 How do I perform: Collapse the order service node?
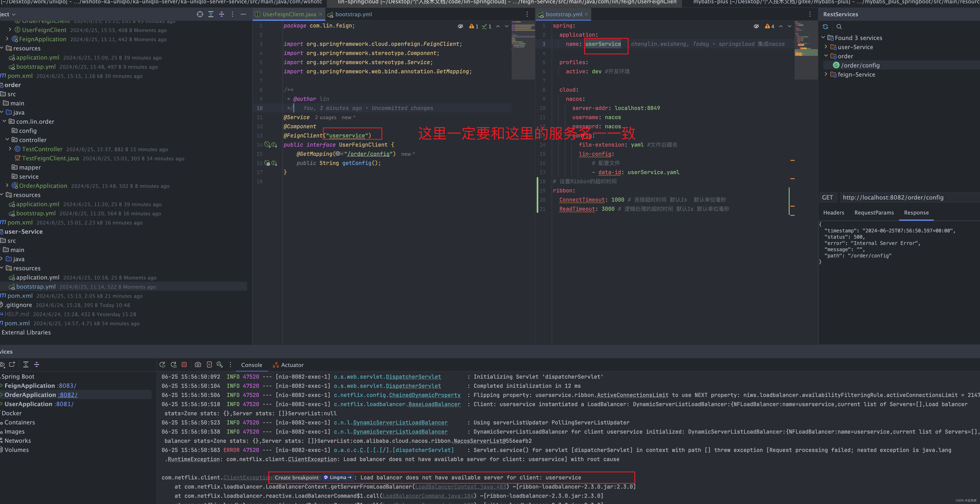pyautogui.click(x=826, y=56)
